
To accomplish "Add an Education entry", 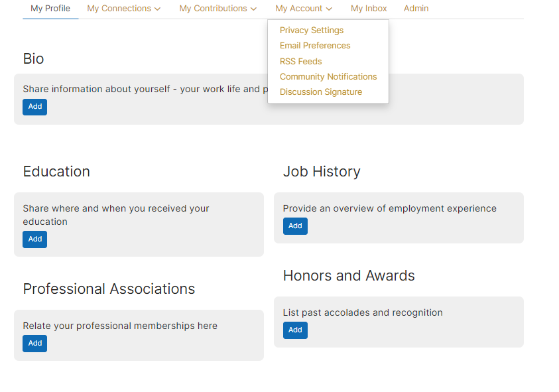I will [x=35, y=239].
